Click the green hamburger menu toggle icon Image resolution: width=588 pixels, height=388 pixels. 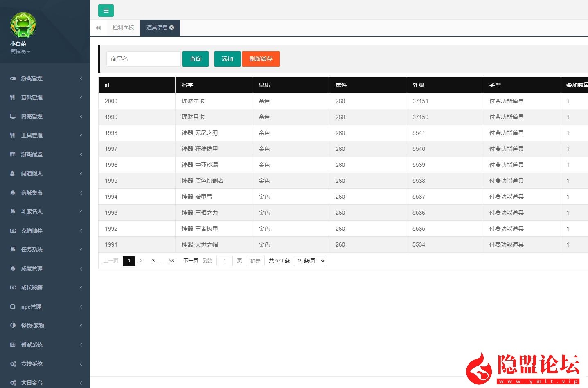click(106, 11)
